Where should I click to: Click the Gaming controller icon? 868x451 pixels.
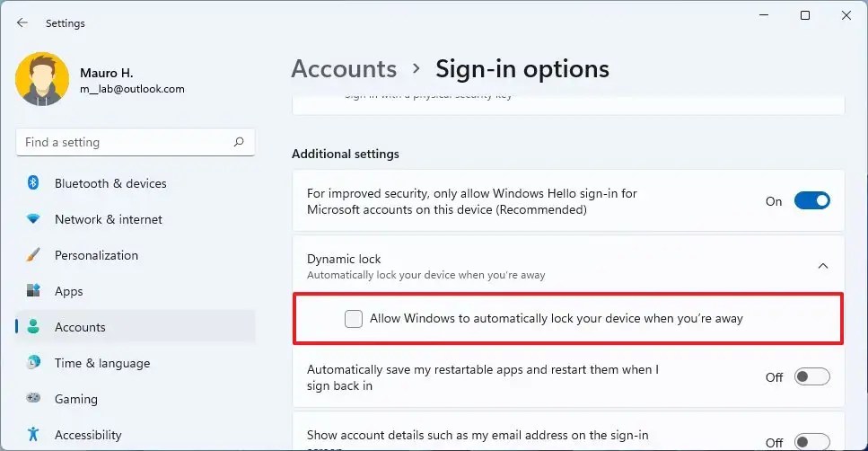pos(33,398)
